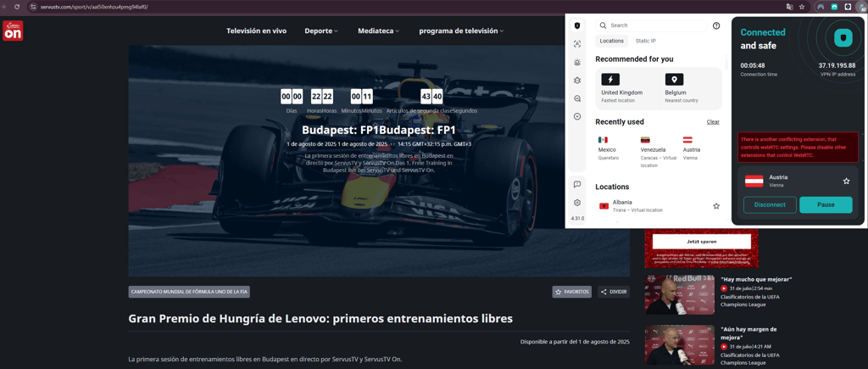This screenshot has width=868, height=369.
Task: Open Televisión en vivo menu item
Action: coord(256,31)
